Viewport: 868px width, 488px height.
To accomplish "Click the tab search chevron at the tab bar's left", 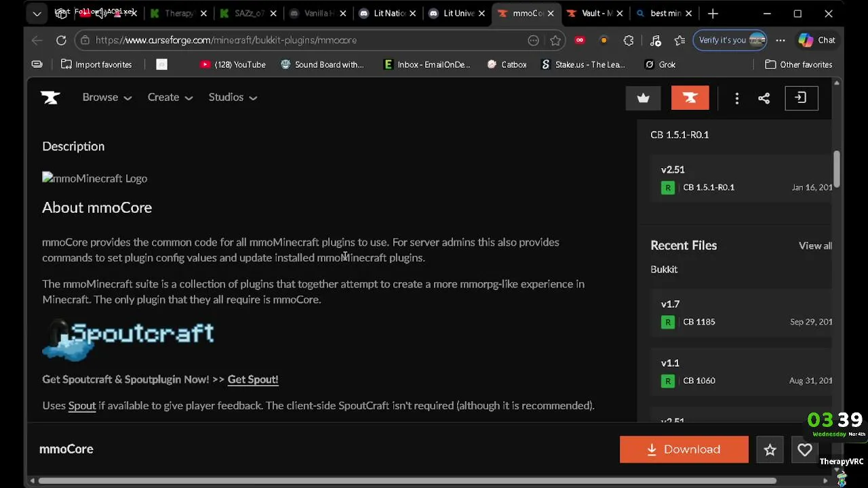I will coord(37,13).
